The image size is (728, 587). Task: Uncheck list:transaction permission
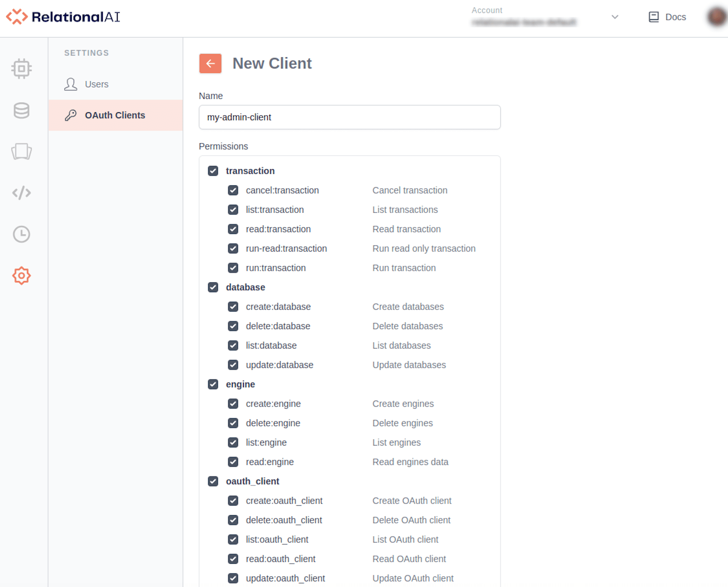click(233, 210)
